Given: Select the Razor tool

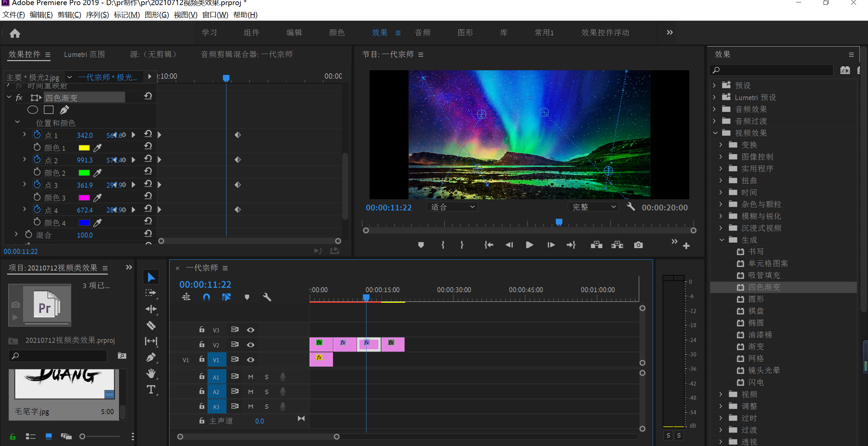Looking at the screenshot, I should point(151,326).
